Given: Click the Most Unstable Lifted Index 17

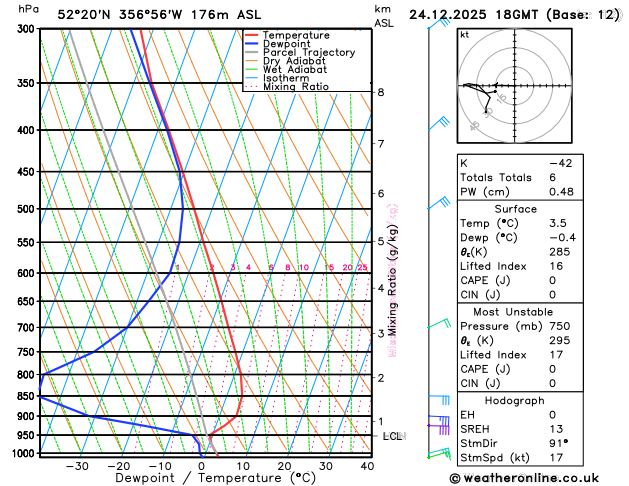Looking at the screenshot, I should click(x=556, y=355).
